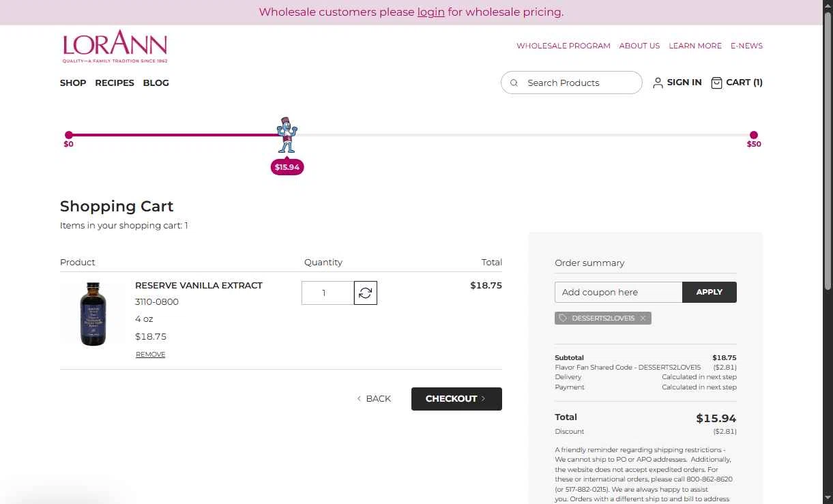833x504 pixels.
Task: Click the Subtotal $18.75 value
Action: (x=724, y=357)
